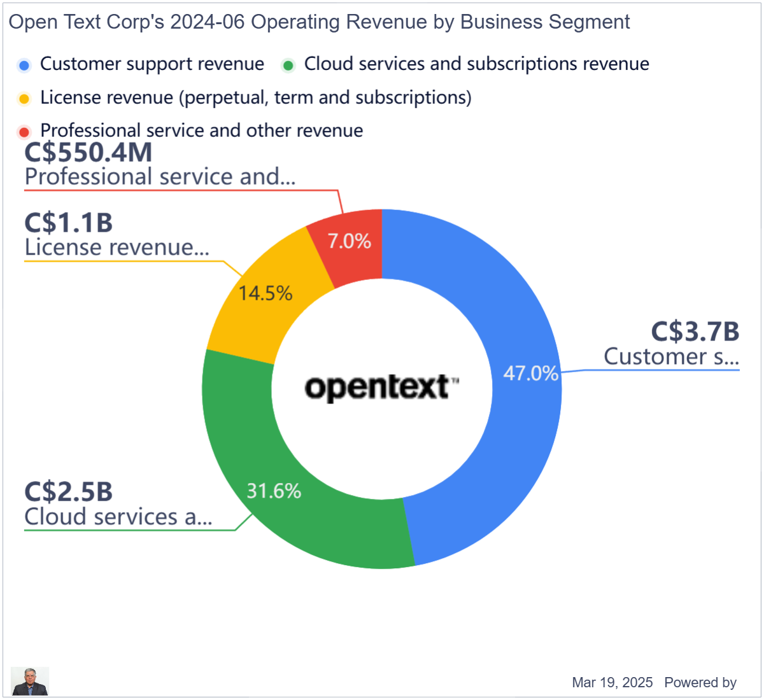Toggle Customer support revenue legend label
Screen dimensions: 764x700
152,64
